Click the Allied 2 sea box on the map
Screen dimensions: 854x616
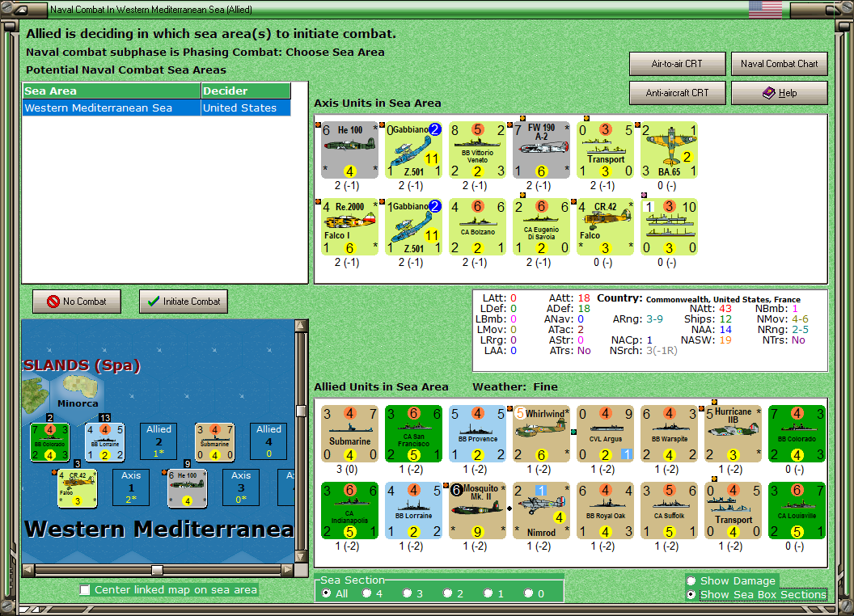(159, 441)
